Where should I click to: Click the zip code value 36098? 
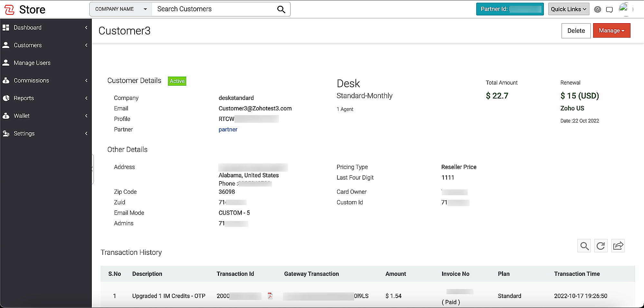click(227, 192)
